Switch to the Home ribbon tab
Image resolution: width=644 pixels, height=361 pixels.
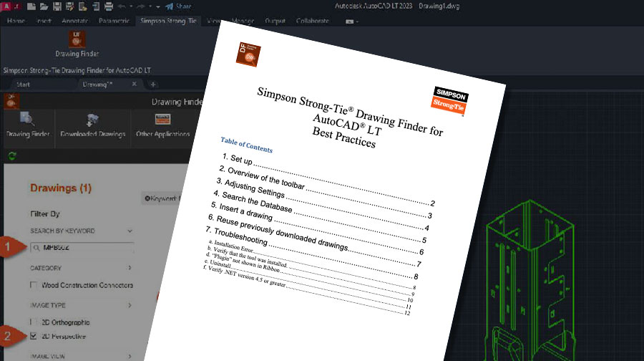(16, 21)
